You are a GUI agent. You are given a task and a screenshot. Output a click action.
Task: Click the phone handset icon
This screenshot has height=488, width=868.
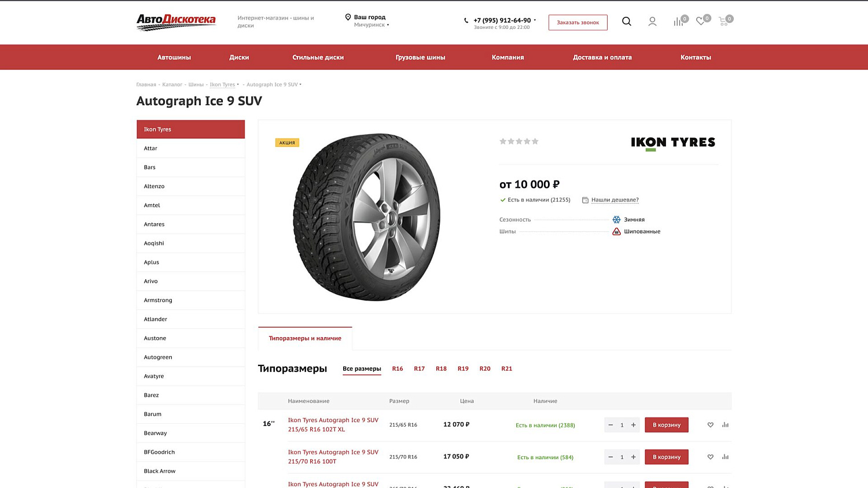click(466, 20)
